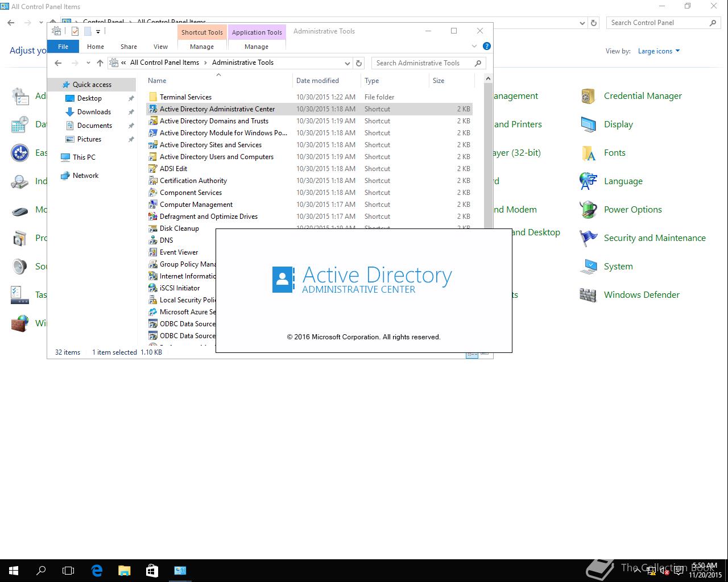The width and height of the screenshot is (728, 582).
Task: Go back in Explorer window
Action: [58, 63]
